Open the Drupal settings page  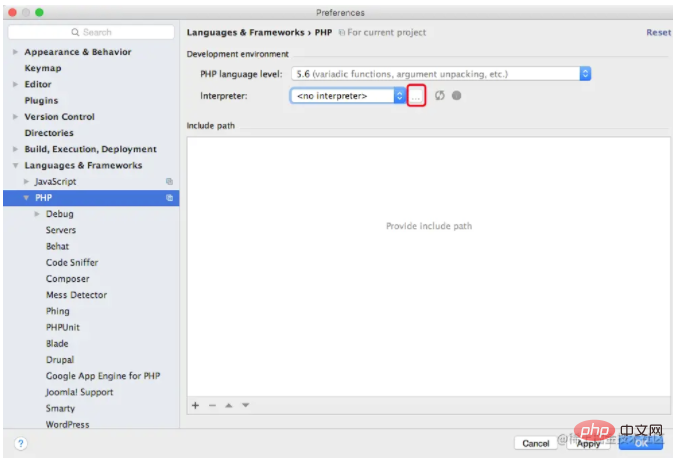coord(60,360)
